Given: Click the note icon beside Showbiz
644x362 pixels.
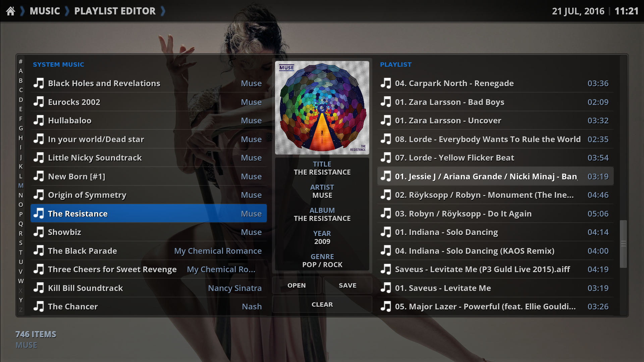Looking at the screenshot, I should (x=39, y=232).
